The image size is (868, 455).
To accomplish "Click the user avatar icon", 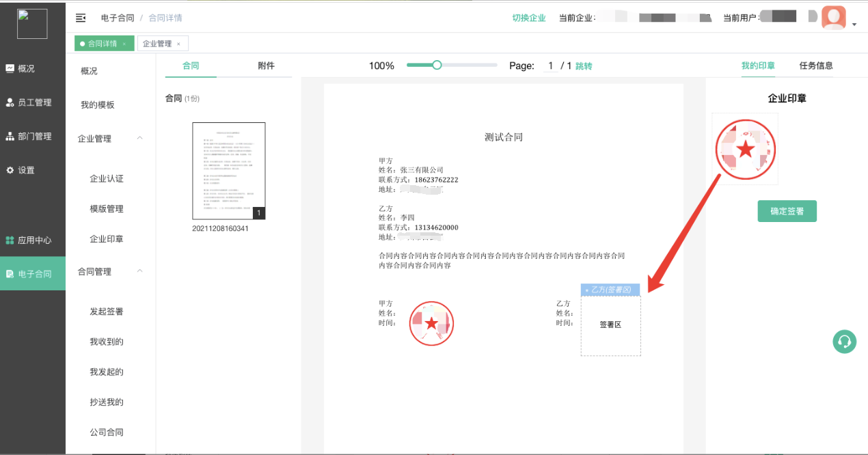I will point(833,18).
